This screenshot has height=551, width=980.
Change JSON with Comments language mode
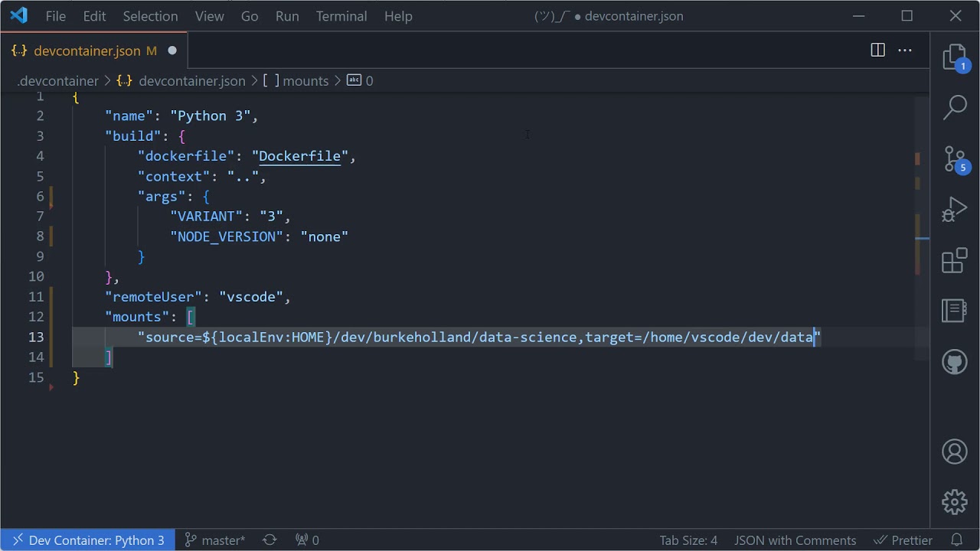click(795, 540)
